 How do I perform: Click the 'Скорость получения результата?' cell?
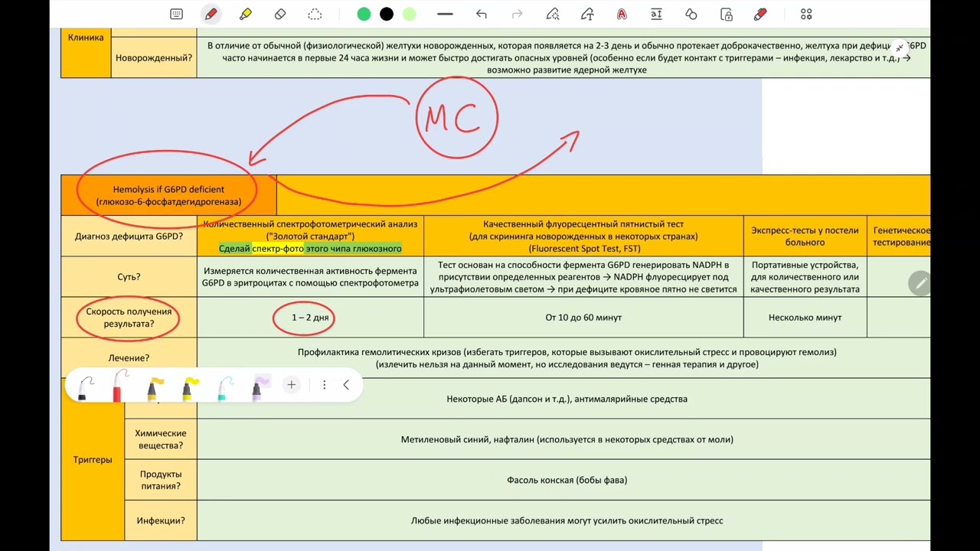pyautogui.click(x=129, y=318)
